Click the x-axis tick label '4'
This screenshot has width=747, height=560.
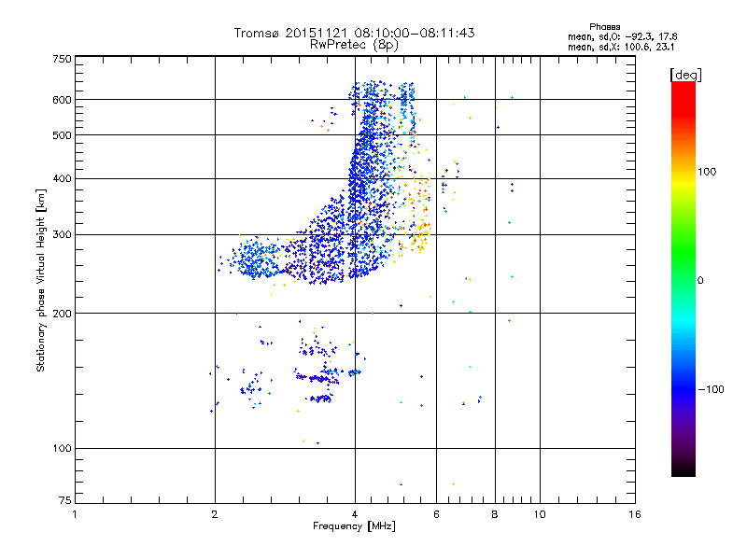tap(355, 514)
